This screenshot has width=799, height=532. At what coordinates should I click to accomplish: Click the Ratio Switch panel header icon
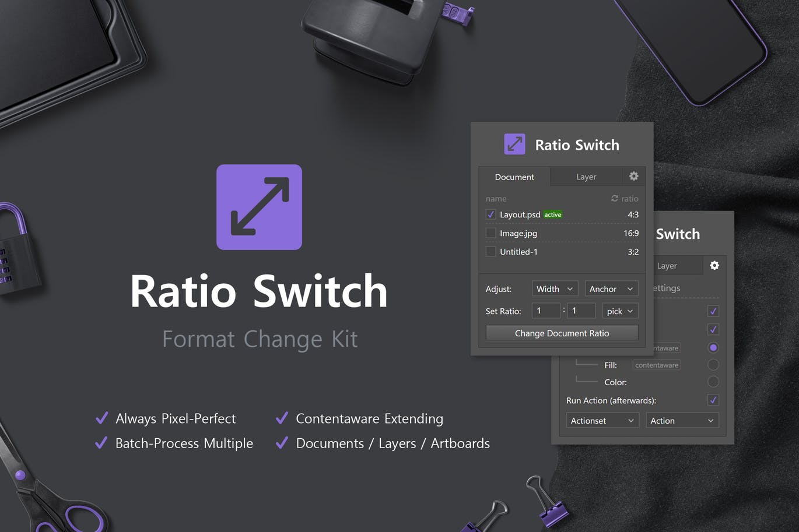[x=514, y=144]
